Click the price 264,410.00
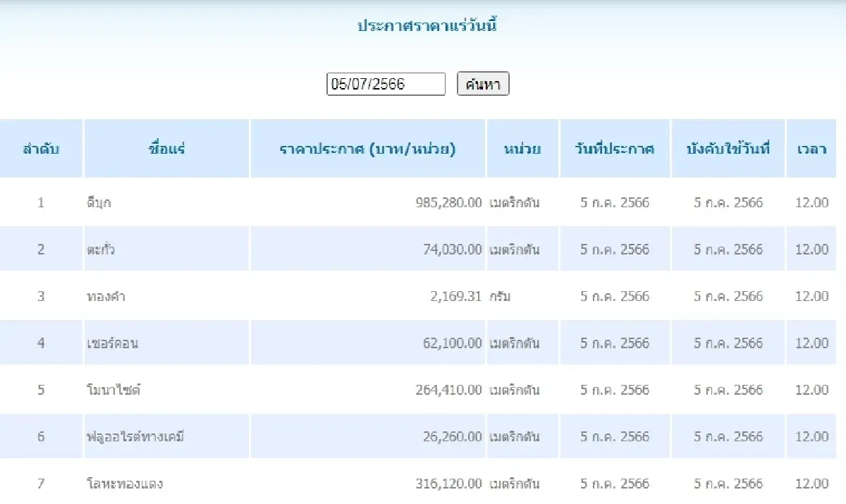This screenshot has height=504, width=846. coord(449,390)
